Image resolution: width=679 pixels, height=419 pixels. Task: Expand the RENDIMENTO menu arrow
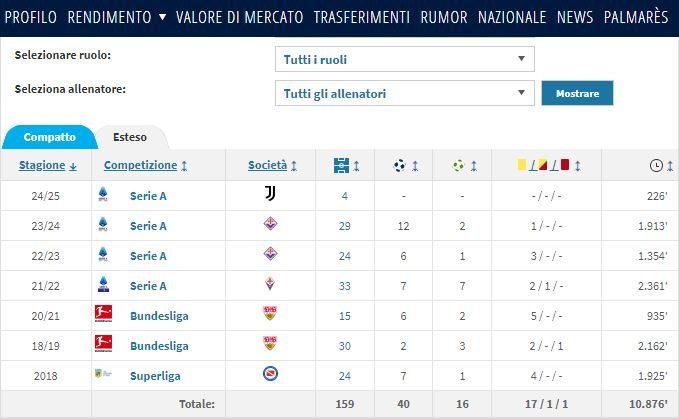162,17
